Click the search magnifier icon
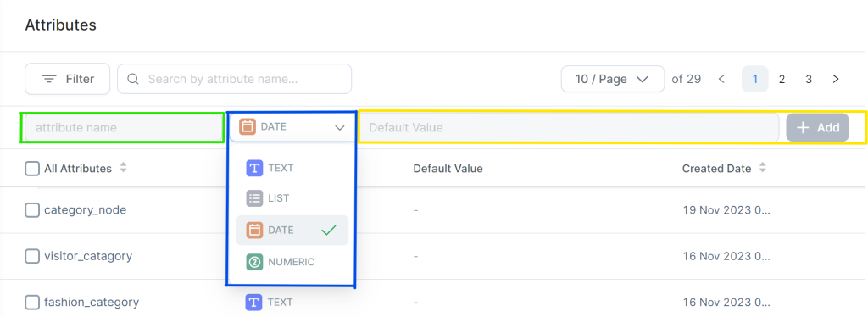The image size is (868, 317). (x=133, y=79)
